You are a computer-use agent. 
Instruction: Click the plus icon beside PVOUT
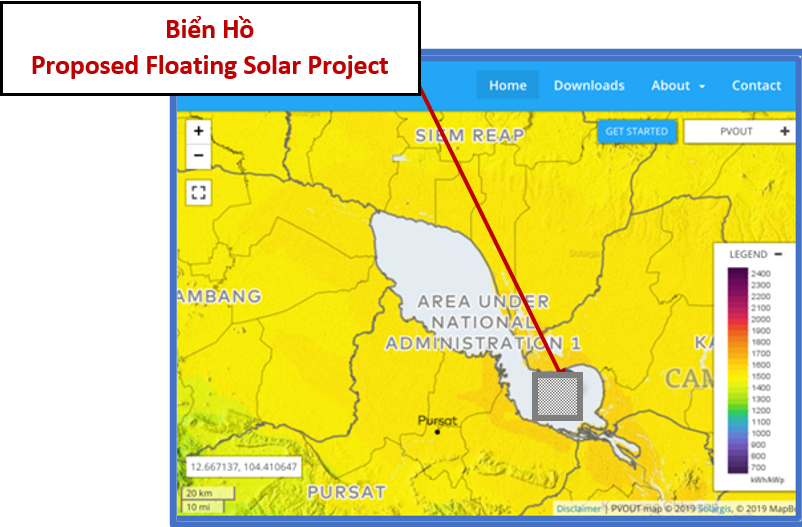click(x=784, y=131)
